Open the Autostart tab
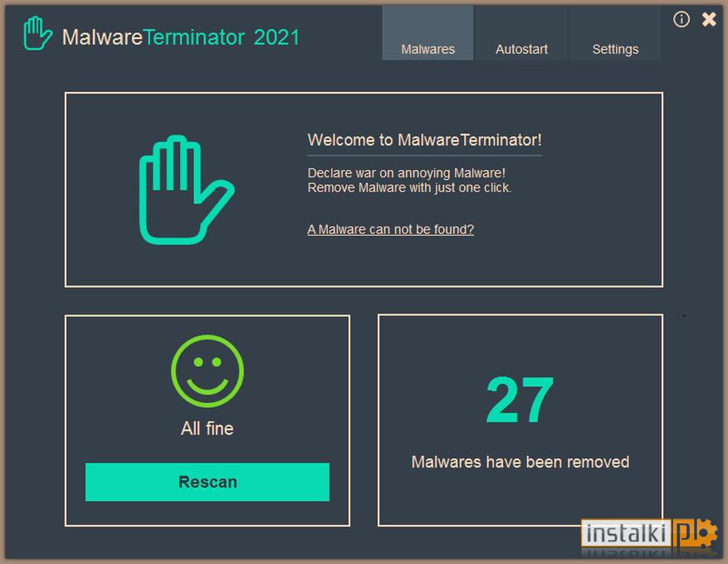The height and width of the screenshot is (564, 728). coord(521,33)
